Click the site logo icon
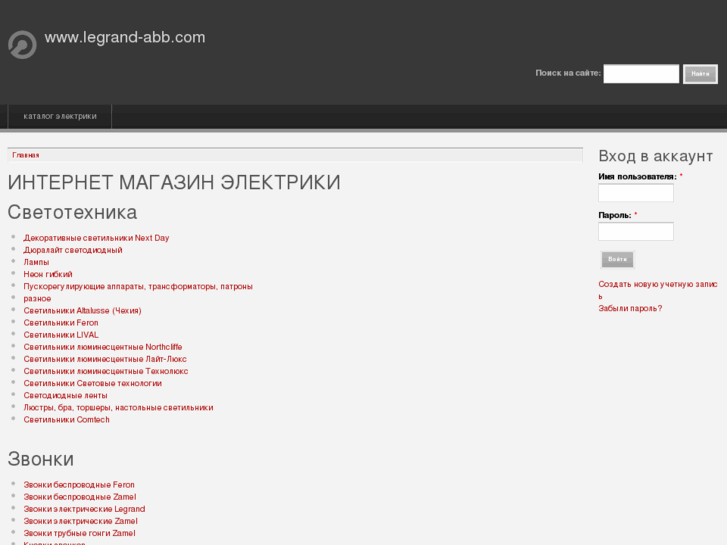727x545 pixels. click(22, 45)
